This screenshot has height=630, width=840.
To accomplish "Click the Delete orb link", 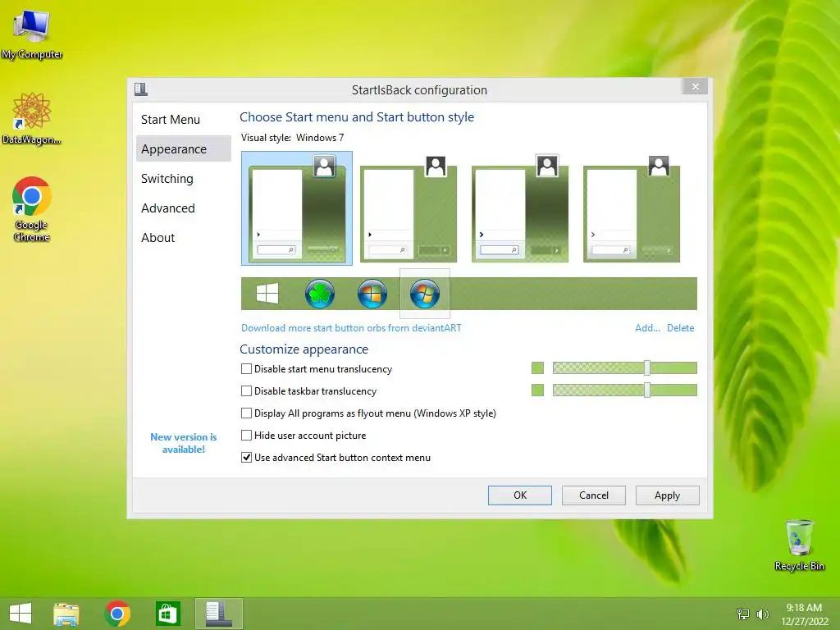I will (x=680, y=328).
